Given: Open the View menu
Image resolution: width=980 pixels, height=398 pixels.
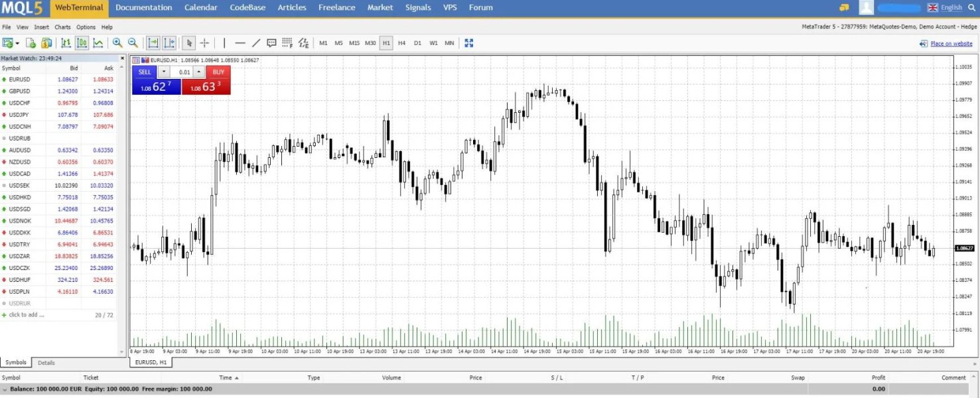Looking at the screenshot, I should point(23,27).
